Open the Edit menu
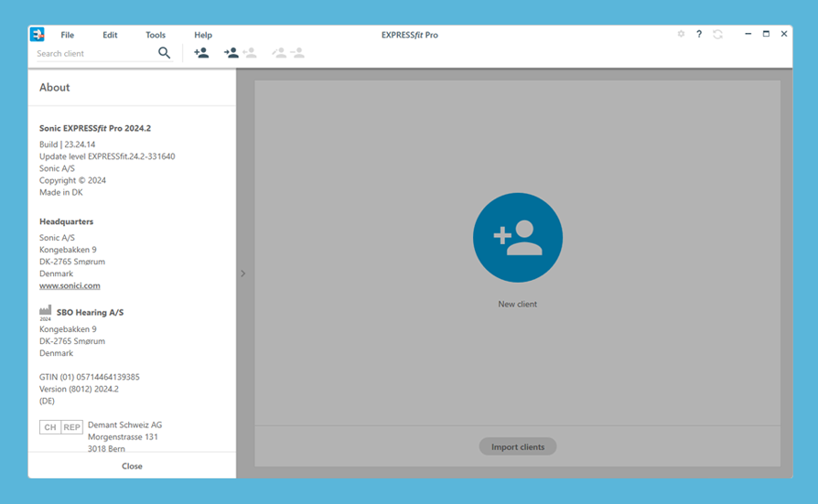This screenshot has width=818, height=504. pyautogui.click(x=110, y=35)
